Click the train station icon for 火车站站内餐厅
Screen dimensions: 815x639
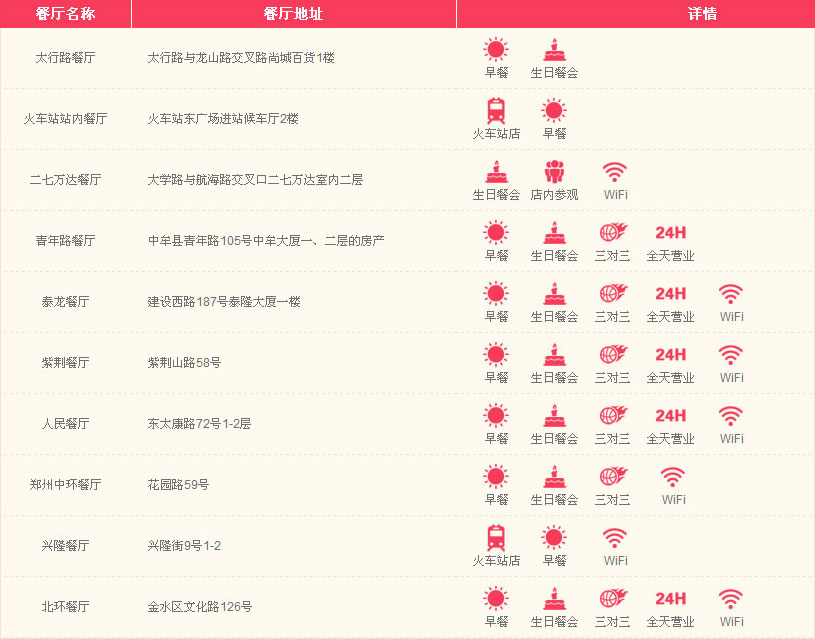(496, 111)
